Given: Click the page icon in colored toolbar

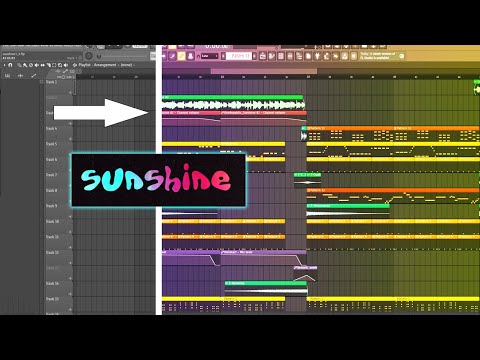Looking at the screenshot, I should coord(308,56).
